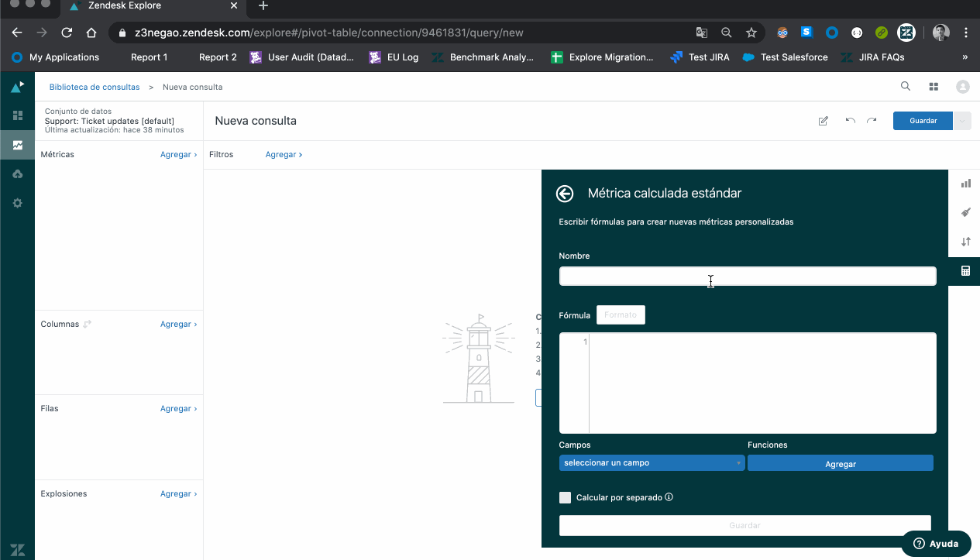Open Biblioteca de consultas breadcrumb

point(95,87)
